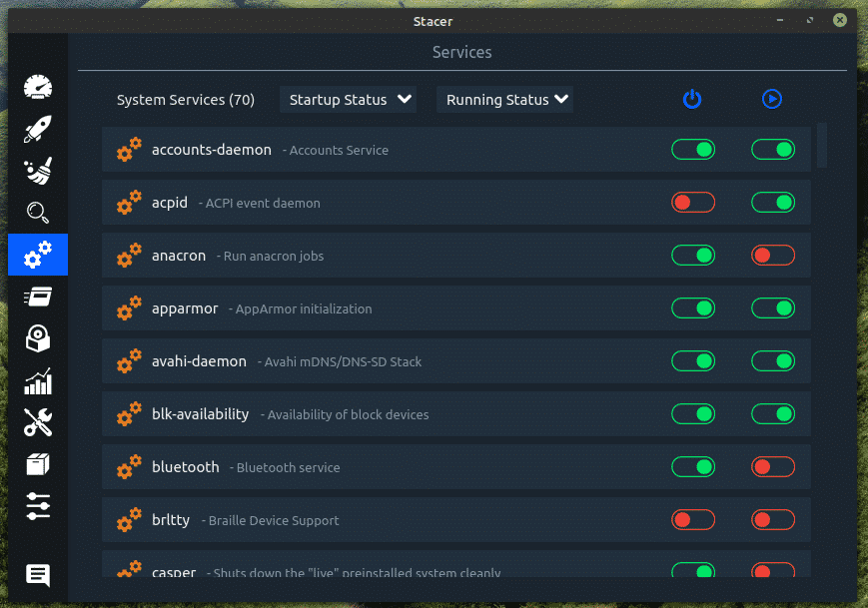The height and width of the screenshot is (608, 868).
Task: Open Resources bar chart icon
Action: tap(38, 381)
